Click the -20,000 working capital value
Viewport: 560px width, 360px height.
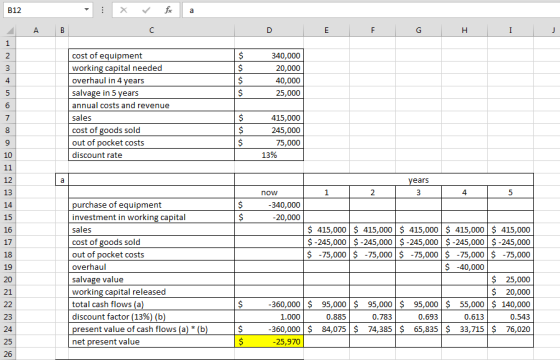pyautogui.click(x=269, y=217)
